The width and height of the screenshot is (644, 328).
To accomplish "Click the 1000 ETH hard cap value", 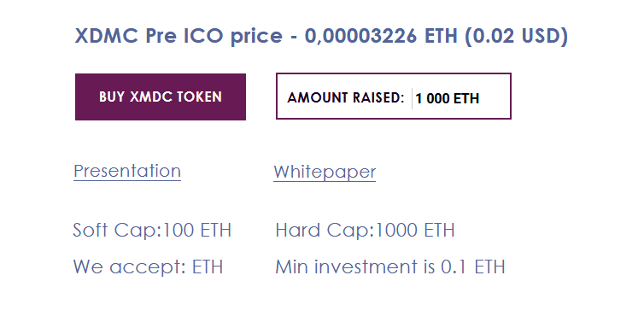I will (x=415, y=230).
